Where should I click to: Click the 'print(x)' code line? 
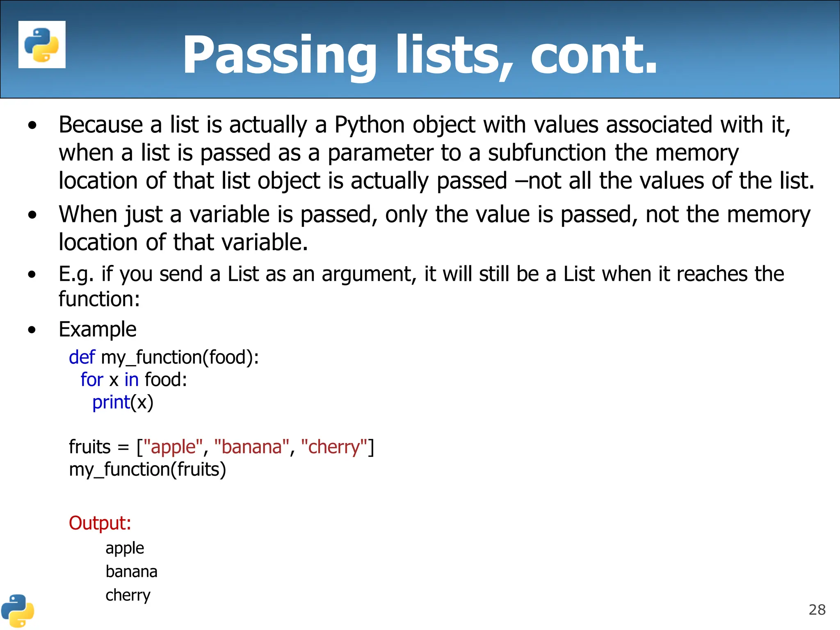pos(123,402)
